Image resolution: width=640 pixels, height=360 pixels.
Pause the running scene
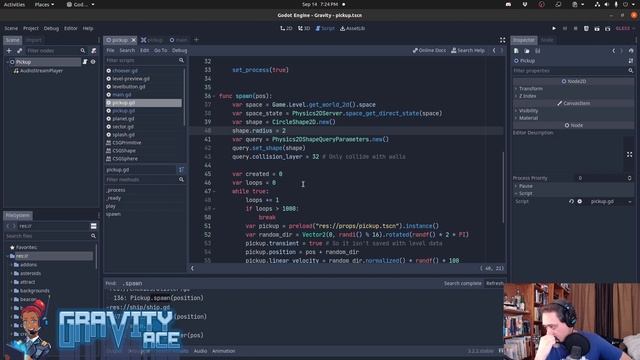pyautogui.click(x=565, y=29)
